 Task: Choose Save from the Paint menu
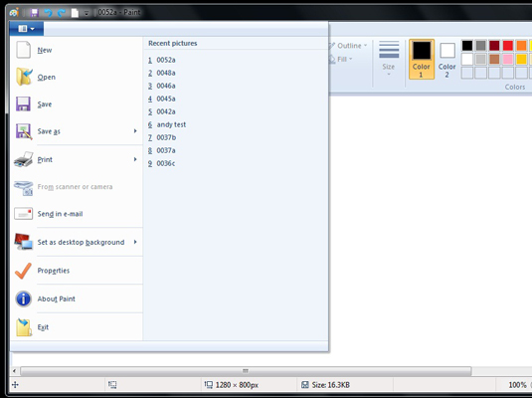pos(76,103)
